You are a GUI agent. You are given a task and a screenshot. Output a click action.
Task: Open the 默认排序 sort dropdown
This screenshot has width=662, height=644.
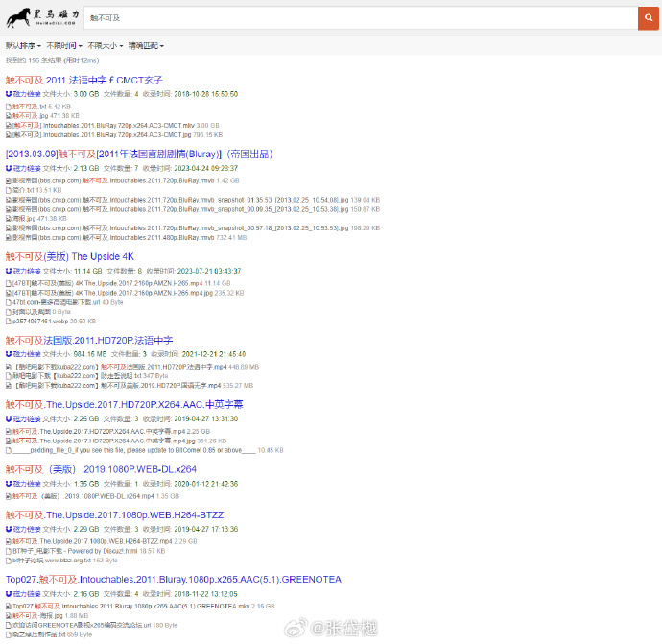point(23,46)
